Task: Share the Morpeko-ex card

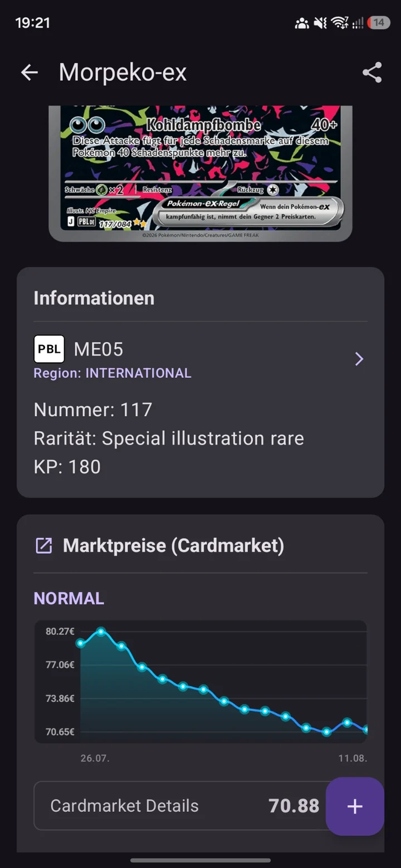Action: click(372, 72)
